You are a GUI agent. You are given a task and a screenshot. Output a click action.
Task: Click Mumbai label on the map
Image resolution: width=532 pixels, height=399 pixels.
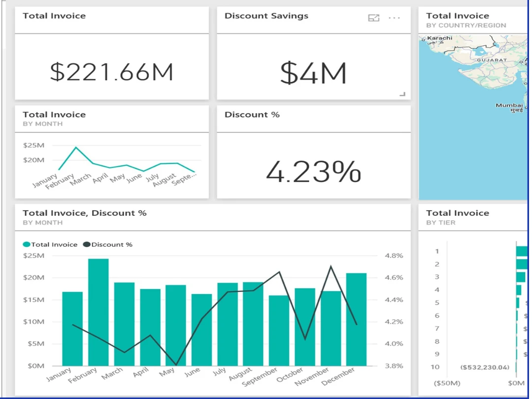point(509,105)
